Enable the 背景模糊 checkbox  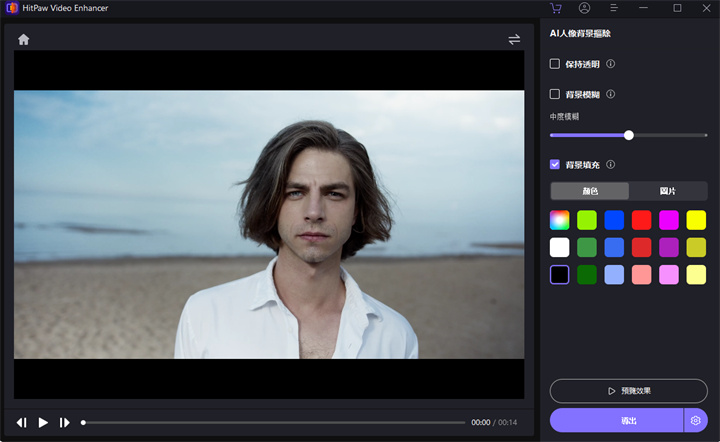pos(555,94)
